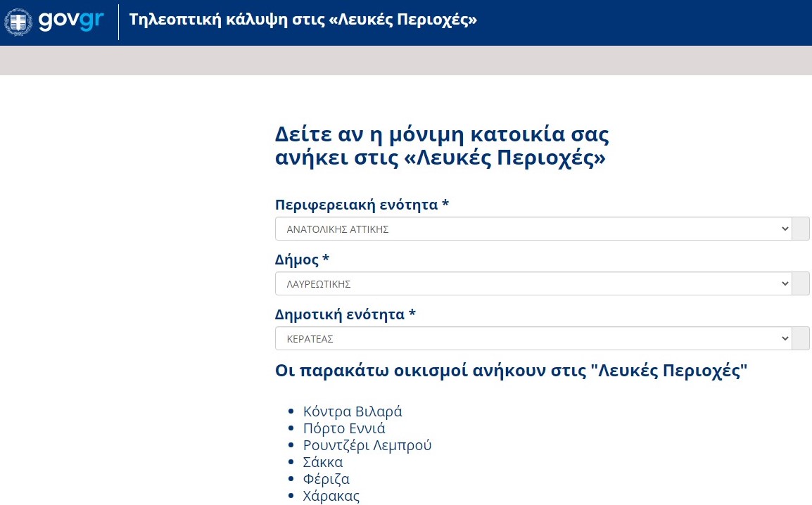Image resolution: width=812 pixels, height=505 pixels.
Task: Click grey square beside ΛΑΥΡΕΩΤΙΚΗΣ dropdown
Action: [801, 283]
